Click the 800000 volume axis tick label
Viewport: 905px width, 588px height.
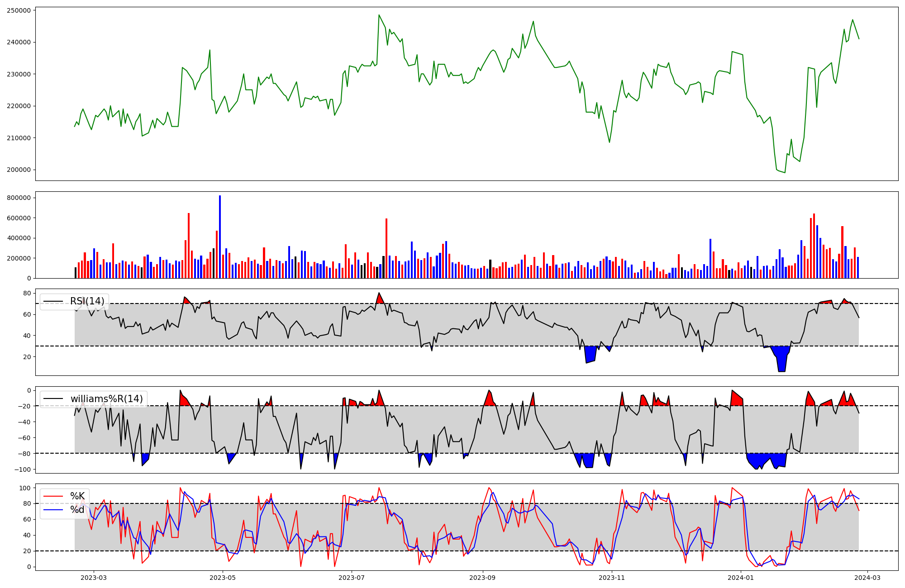(19, 198)
